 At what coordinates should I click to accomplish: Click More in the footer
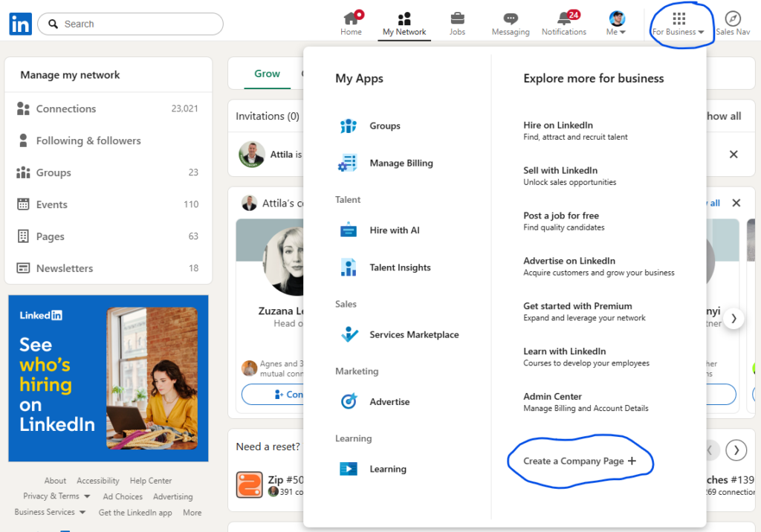click(192, 513)
